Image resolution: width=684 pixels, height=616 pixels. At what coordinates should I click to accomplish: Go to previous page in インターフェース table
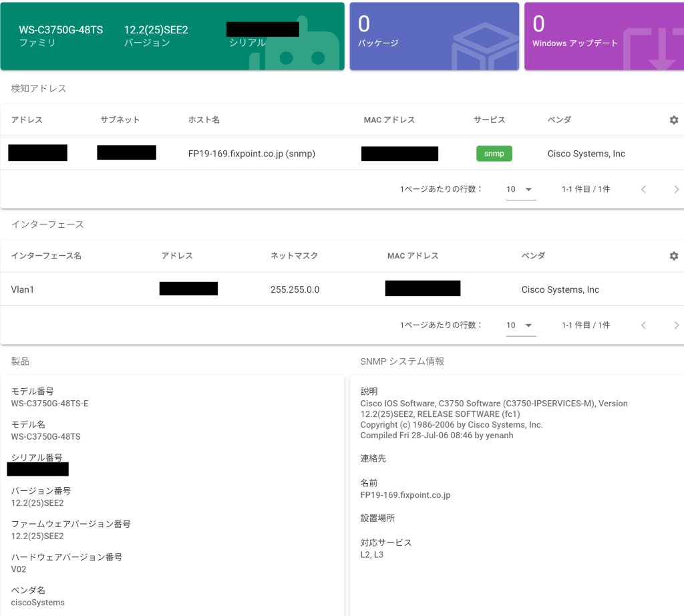pos(643,325)
